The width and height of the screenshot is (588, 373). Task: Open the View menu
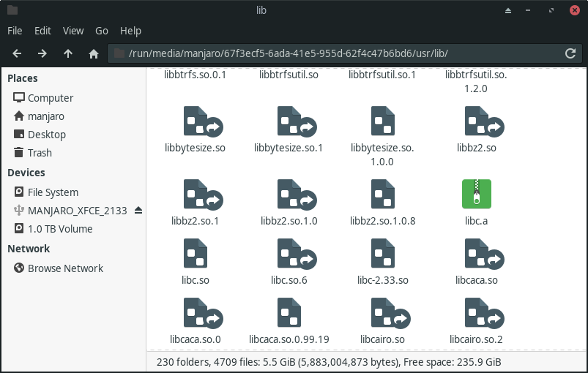(x=73, y=31)
